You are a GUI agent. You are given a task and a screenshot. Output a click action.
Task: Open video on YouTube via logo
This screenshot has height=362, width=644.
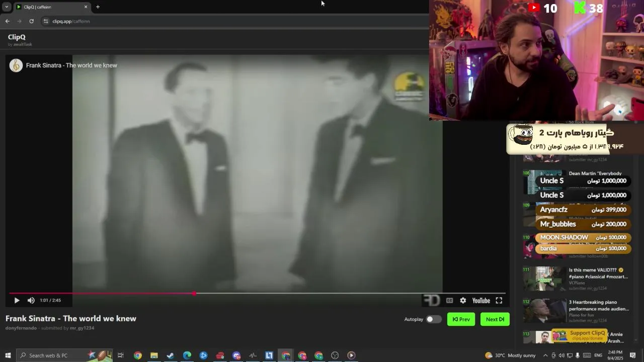[x=481, y=301]
